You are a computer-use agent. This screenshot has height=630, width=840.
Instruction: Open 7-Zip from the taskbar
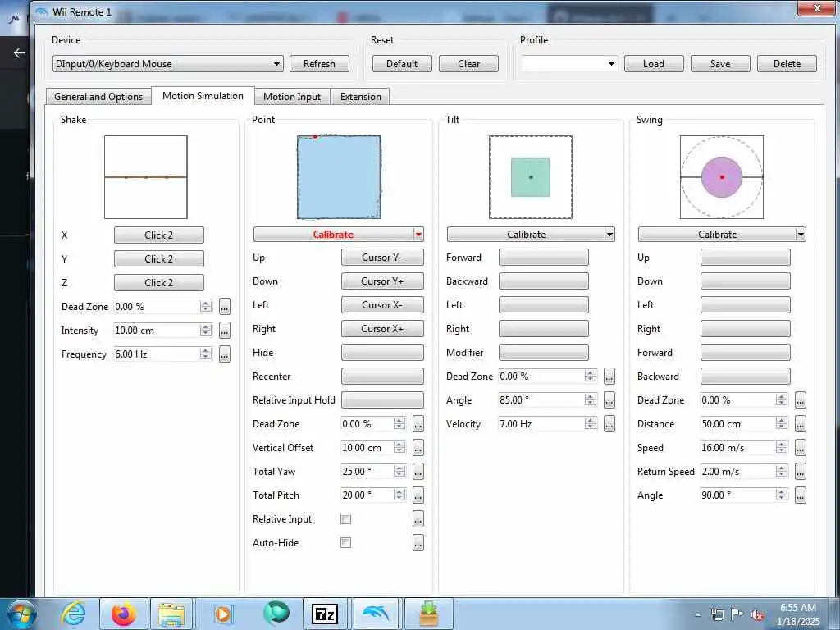(325, 614)
